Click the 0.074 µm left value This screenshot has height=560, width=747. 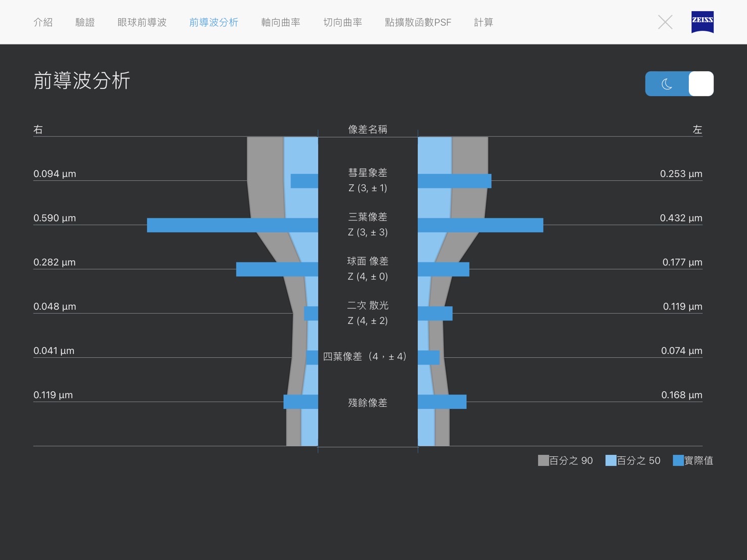(x=681, y=351)
